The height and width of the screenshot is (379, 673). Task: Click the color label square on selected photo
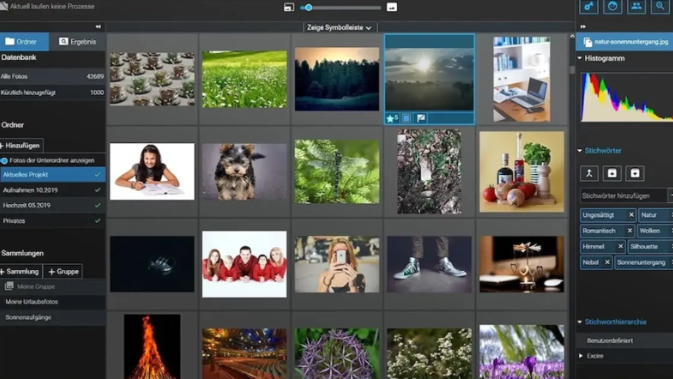[406, 118]
